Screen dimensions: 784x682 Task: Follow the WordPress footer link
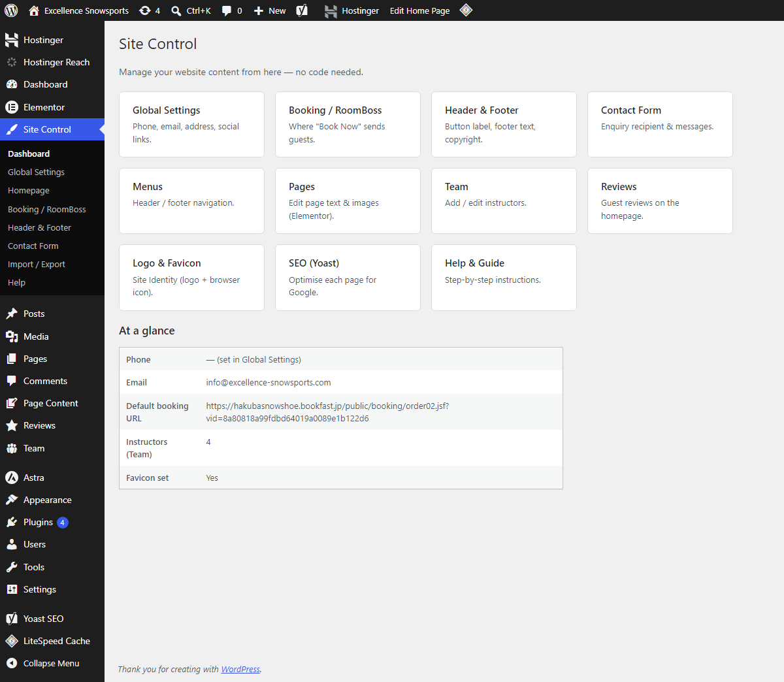coord(240,669)
